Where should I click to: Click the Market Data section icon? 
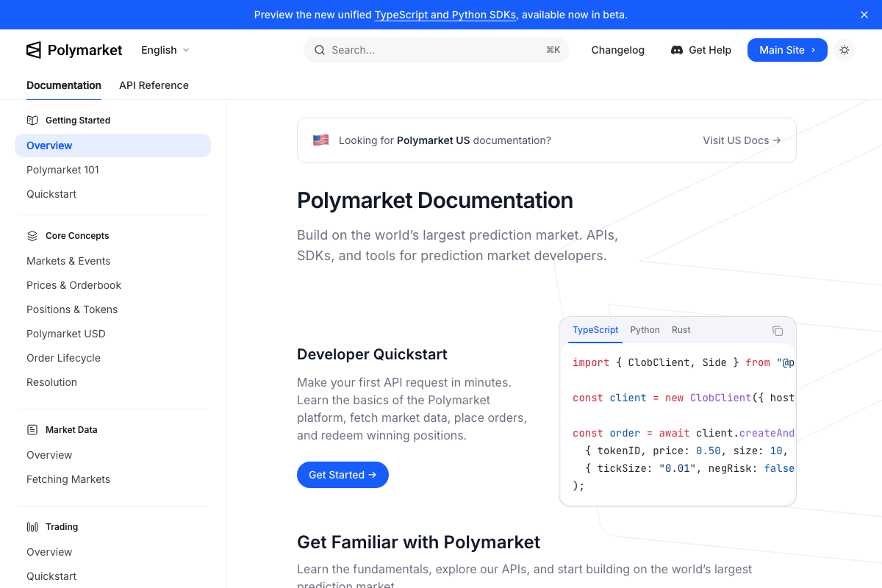pyautogui.click(x=32, y=430)
